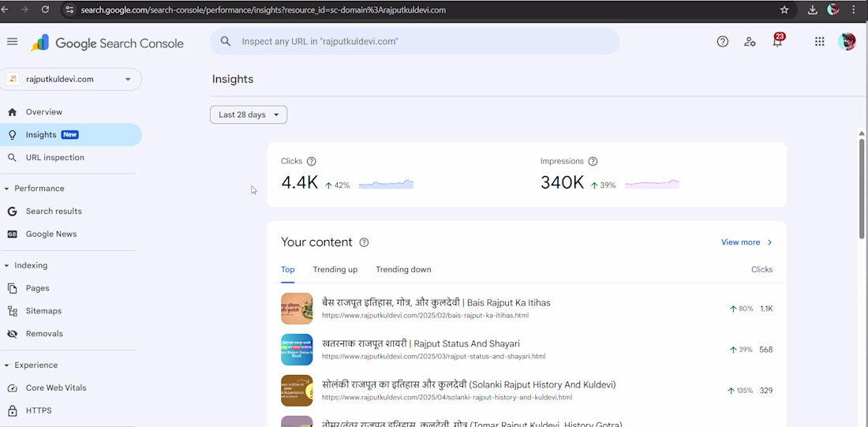Viewport: 868px width, 427px height.
Task: Open the Rajput Status And Shayari title
Action: click(x=421, y=343)
